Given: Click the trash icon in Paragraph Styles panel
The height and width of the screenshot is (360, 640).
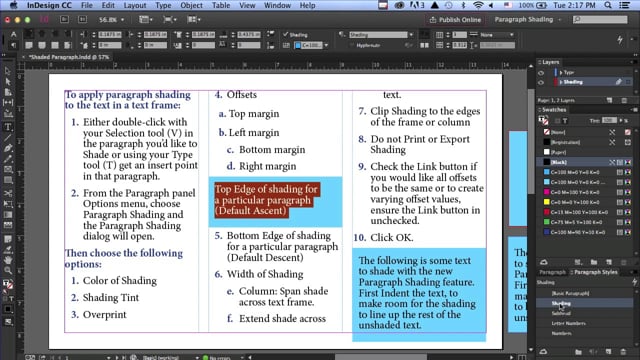Looking at the screenshot, I should click(623, 351).
